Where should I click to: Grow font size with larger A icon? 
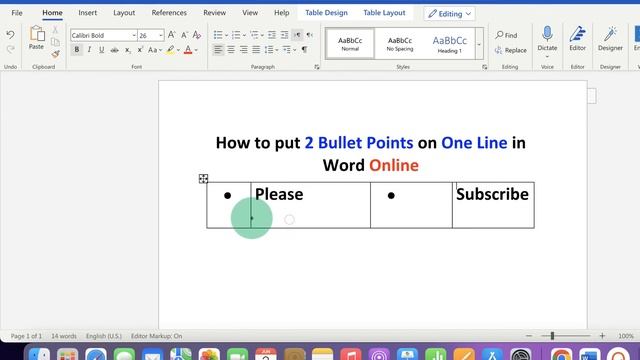(x=171, y=35)
